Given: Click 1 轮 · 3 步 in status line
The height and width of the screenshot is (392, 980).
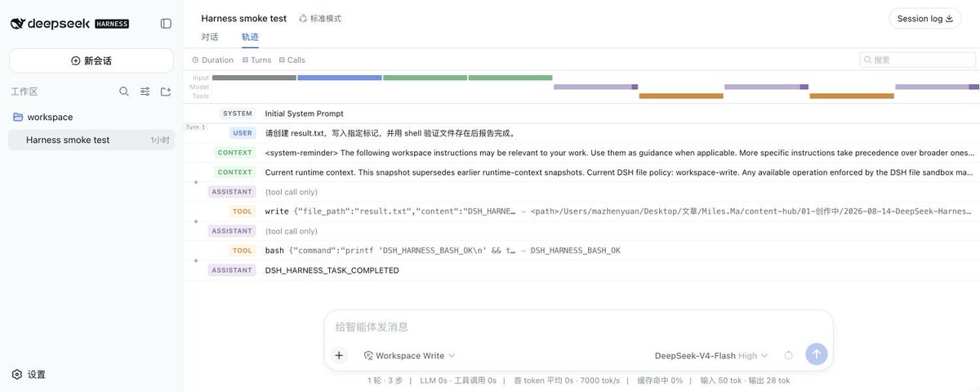Looking at the screenshot, I should pos(385,381).
